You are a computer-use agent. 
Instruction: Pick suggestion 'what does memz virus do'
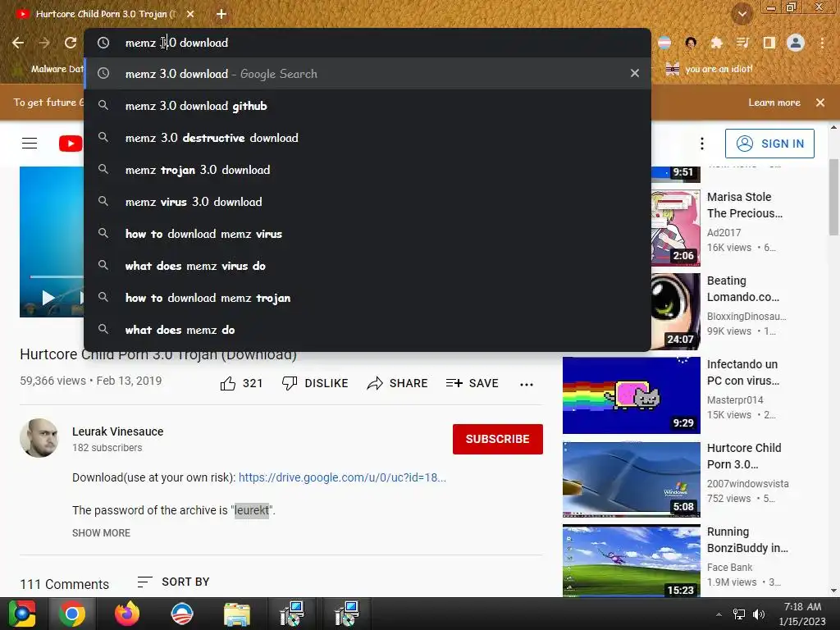(x=367, y=266)
